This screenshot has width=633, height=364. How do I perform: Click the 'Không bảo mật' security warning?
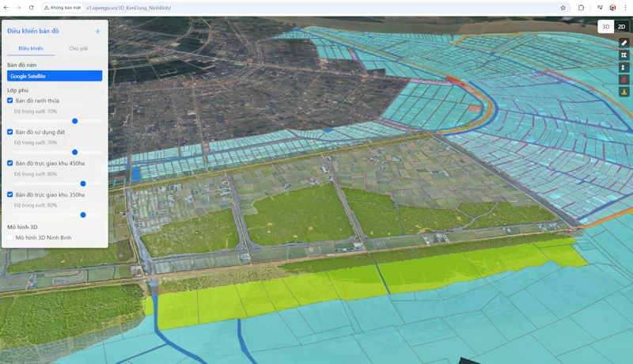[x=63, y=8]
